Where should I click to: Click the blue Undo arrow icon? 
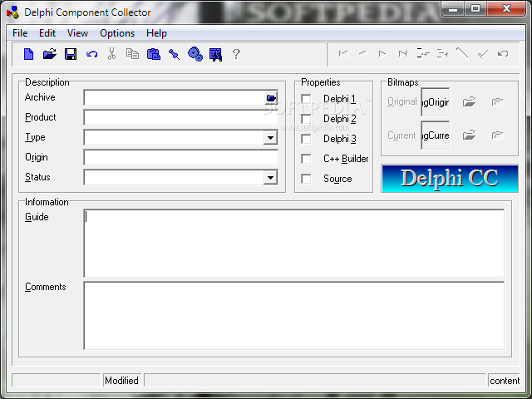91,54
